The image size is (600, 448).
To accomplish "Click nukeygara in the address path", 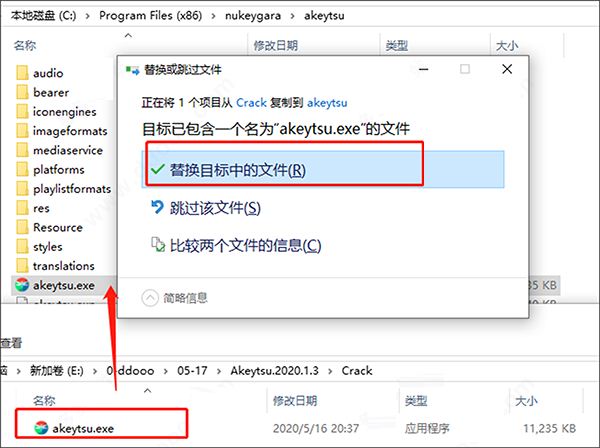I will point(253,15).
